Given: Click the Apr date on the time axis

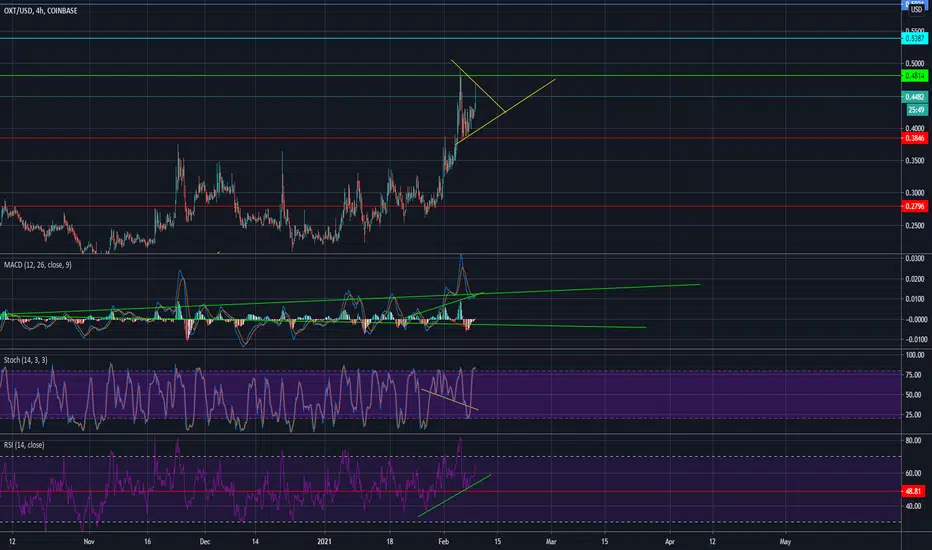Looking at the screenshot, I should coord(670,542).
